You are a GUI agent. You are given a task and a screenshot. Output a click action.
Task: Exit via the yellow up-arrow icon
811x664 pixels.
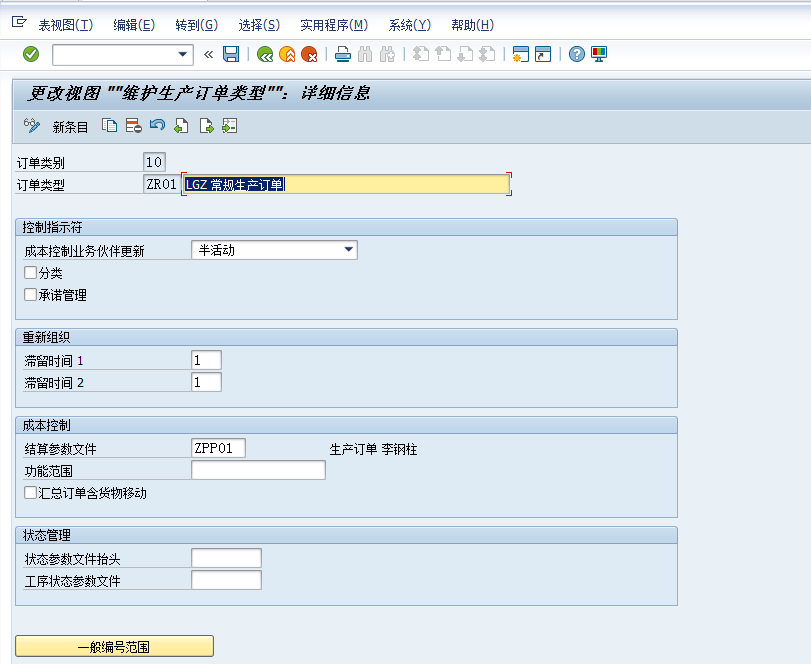click(x=288, y=55)
